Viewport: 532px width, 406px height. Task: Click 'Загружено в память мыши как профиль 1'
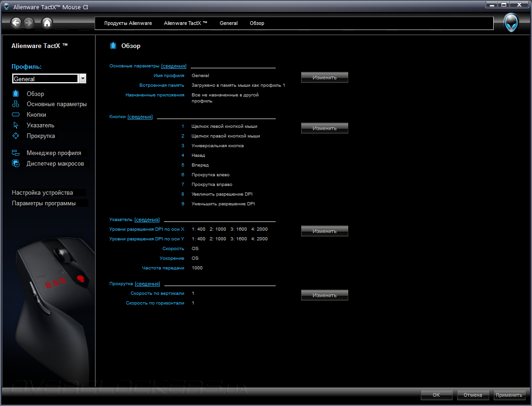click(x=238, y=85)
